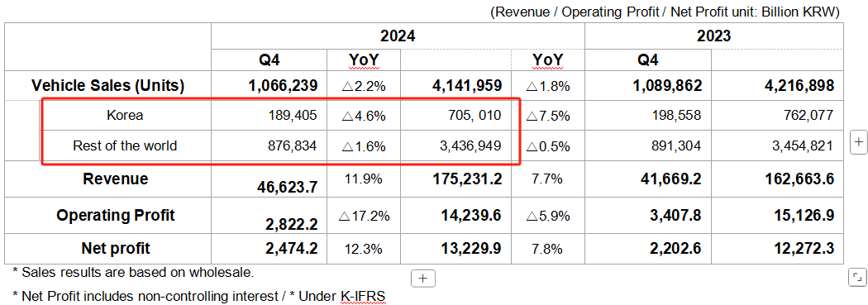Screen dimensions: 868x305
Task: Click the 1,066,239 Q4 vehicle sales value
Action: pos(284,85)
